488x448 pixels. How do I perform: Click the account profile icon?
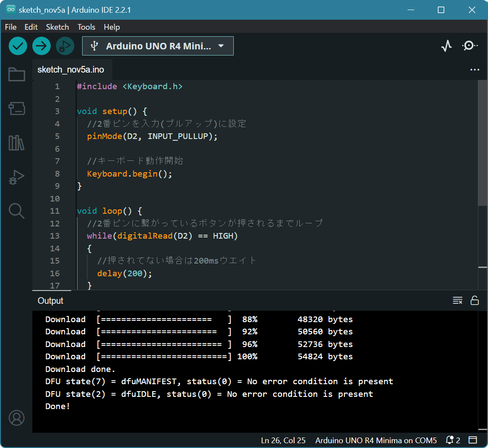17,418
